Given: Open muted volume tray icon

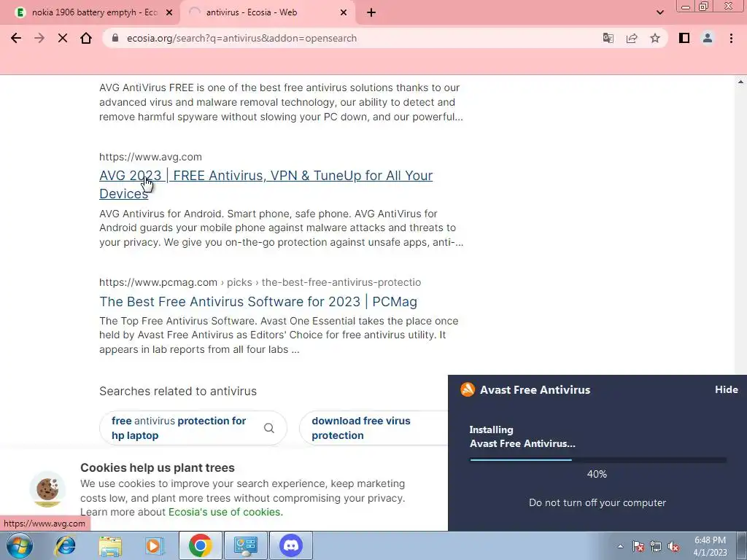Looking at the screenshot, I should pos(673,546).
